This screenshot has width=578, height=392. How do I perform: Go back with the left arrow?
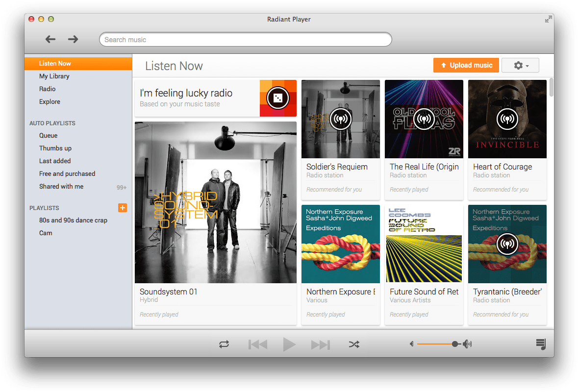pos(50,39)
